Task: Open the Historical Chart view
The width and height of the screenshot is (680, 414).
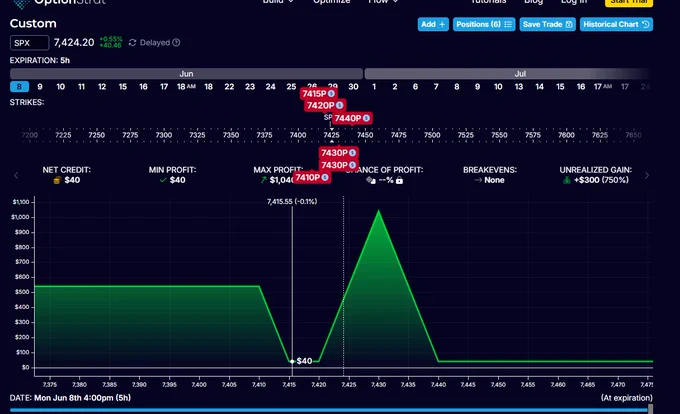Action: (616, 24)
